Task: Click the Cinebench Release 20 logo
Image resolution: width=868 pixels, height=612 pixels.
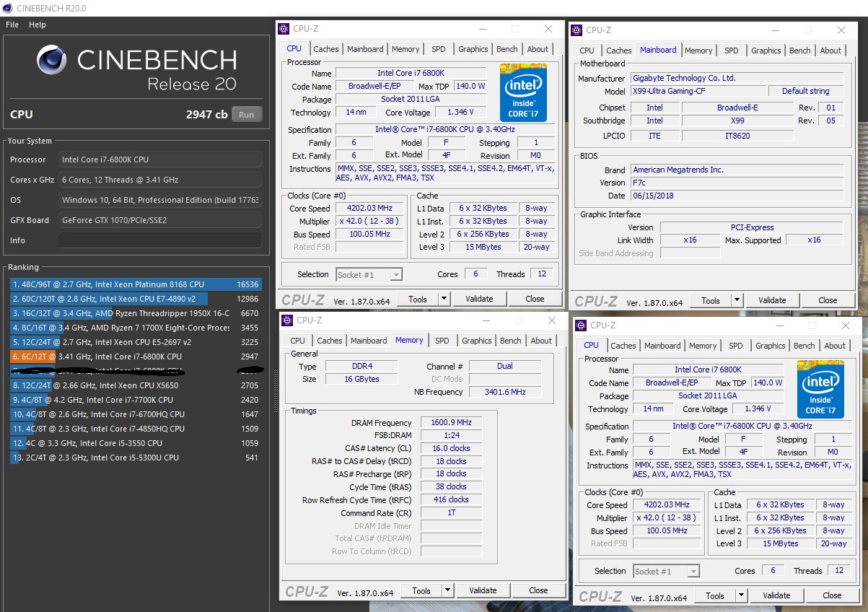Action: click(x=136, y=67)
